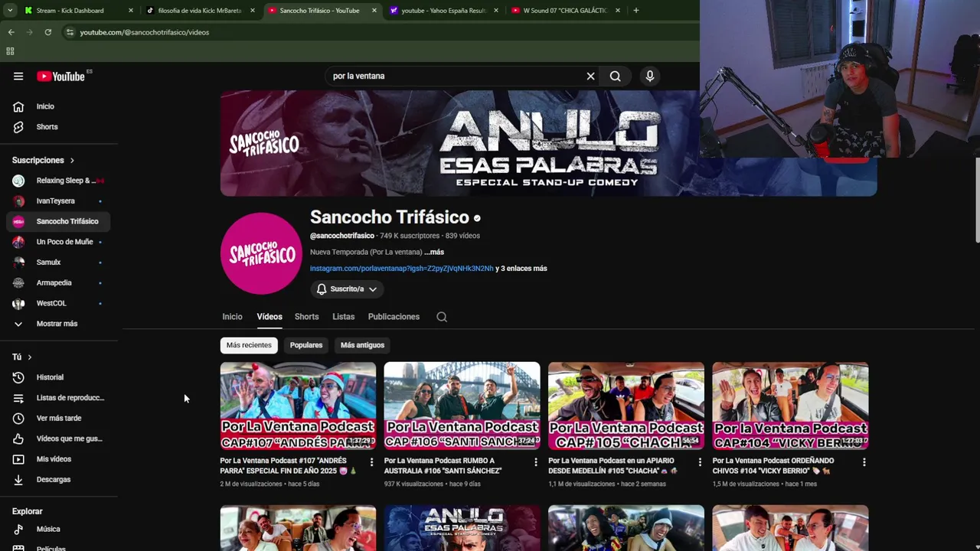Viewport: 980px width, 551px height.
Task: Play the CAP#104 Vicky Berrio thumbnail
Action: 790,406
